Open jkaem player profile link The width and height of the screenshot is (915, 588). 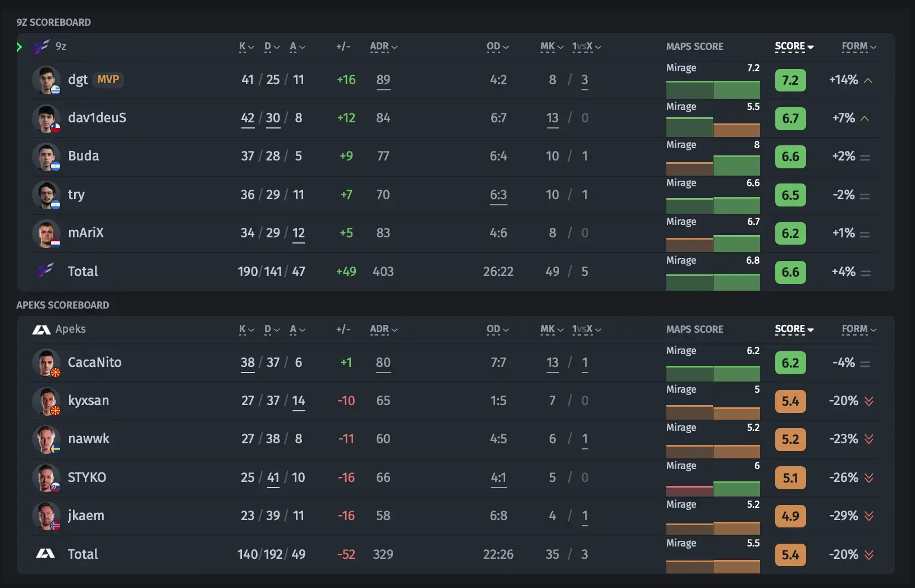point(86,516)
